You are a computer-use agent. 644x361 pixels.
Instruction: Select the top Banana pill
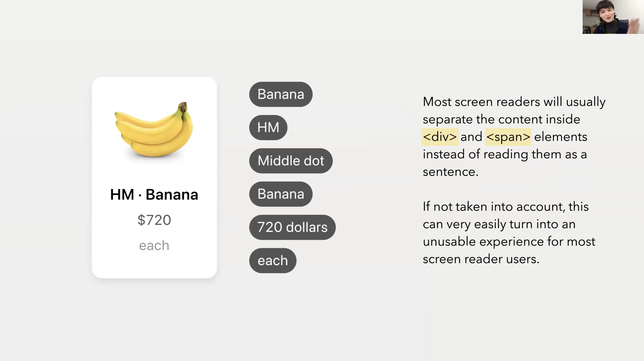(281, 94)
